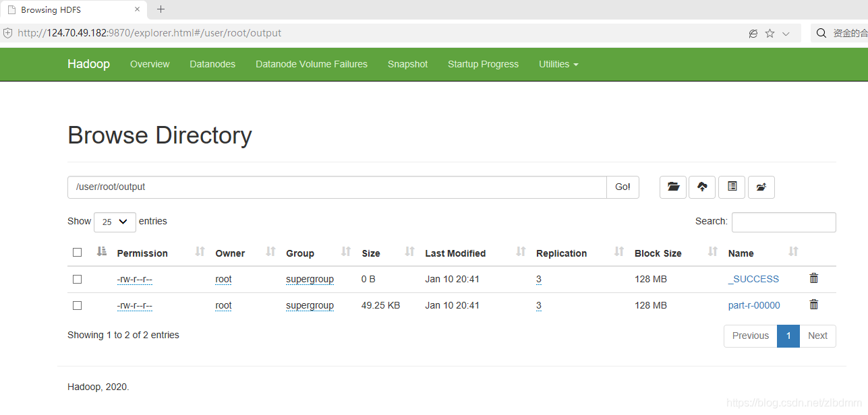Click the search magnifier icon in browser
The image size is (868, 415).
821,33
